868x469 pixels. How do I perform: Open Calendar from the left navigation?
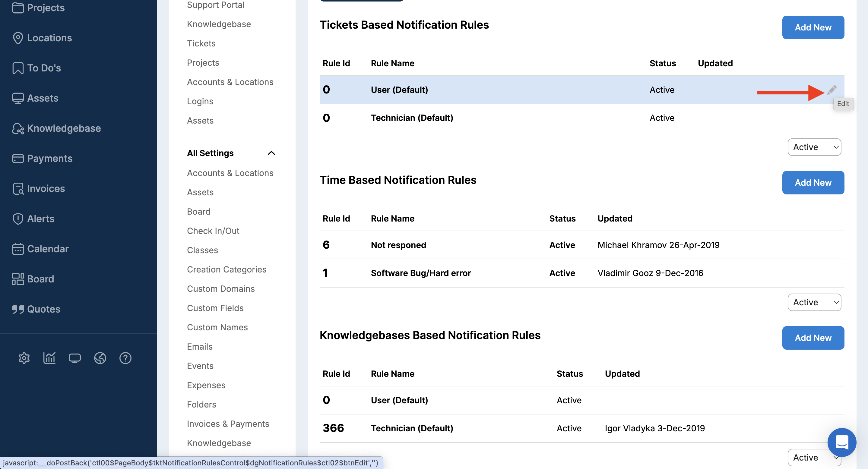[x=48, y=249]
